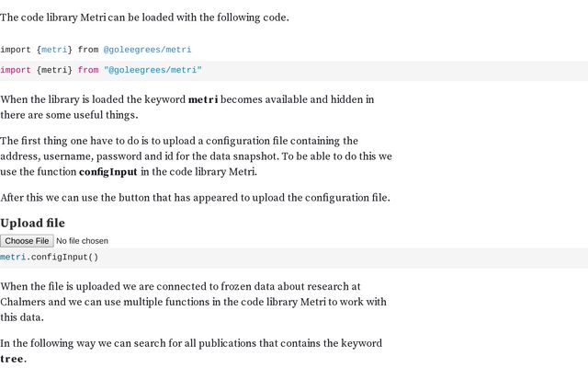Screen dimensions: 588x368
Task: Click paragraph starting 'In the following way'
Action: point(191,351)
